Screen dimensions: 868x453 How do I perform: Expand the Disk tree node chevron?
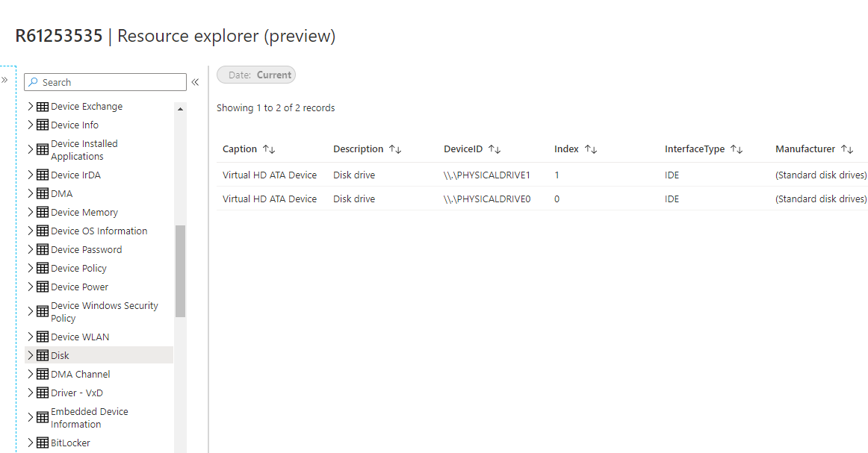pos(31,355)
